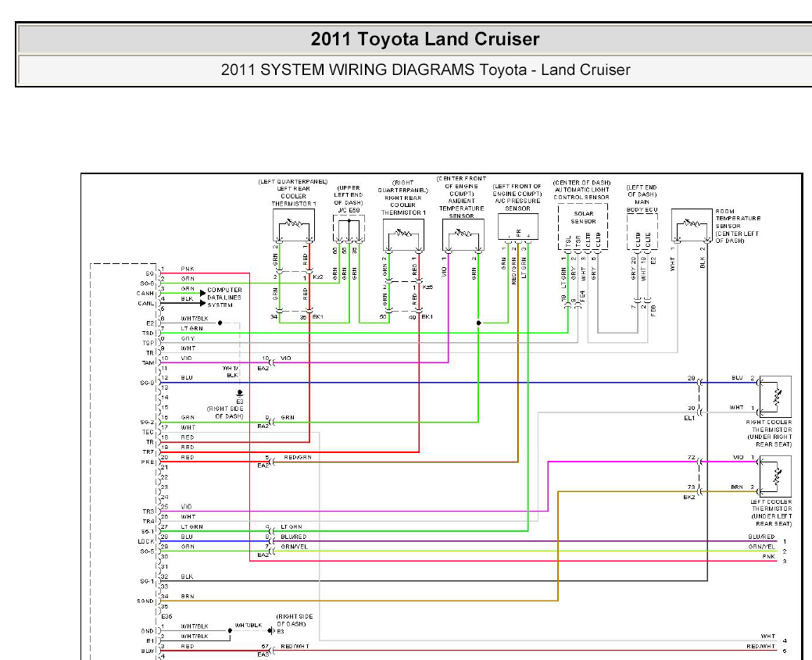
Task: Select the Main Body ECU label
Action: pyautogui.click(x=642, y=198)
